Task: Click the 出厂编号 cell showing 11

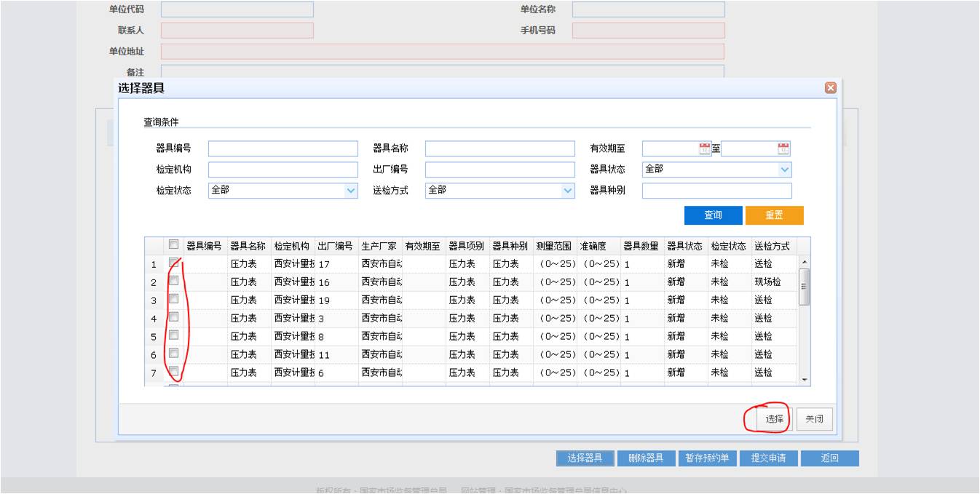Action: pos(336,355)
